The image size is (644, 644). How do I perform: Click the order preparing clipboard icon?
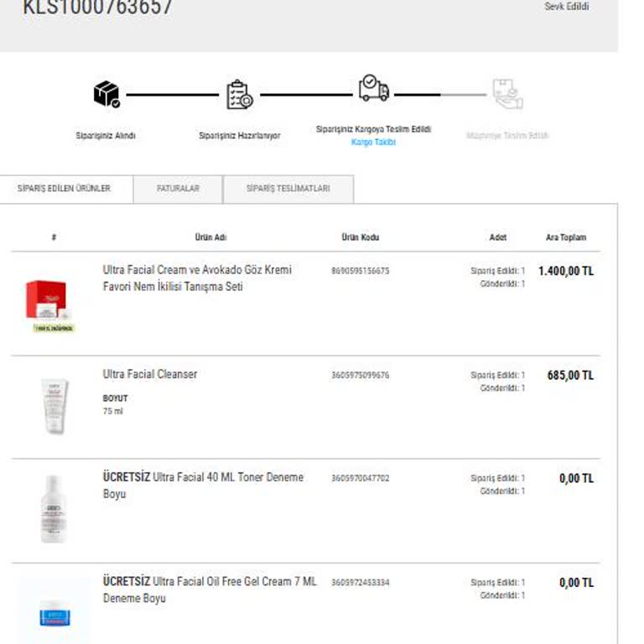239,95
